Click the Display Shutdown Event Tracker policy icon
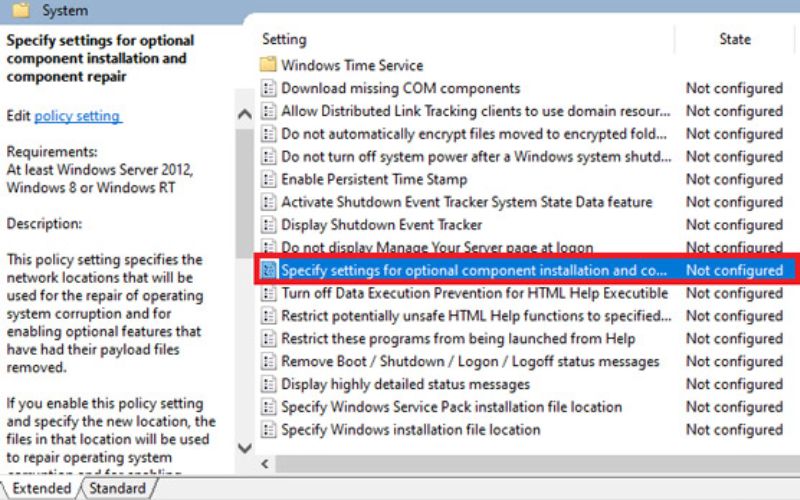 (x=268, y=225)
